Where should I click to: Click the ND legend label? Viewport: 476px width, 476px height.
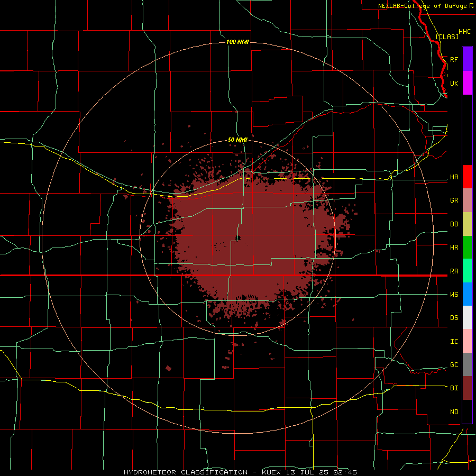tap(454, 412)
